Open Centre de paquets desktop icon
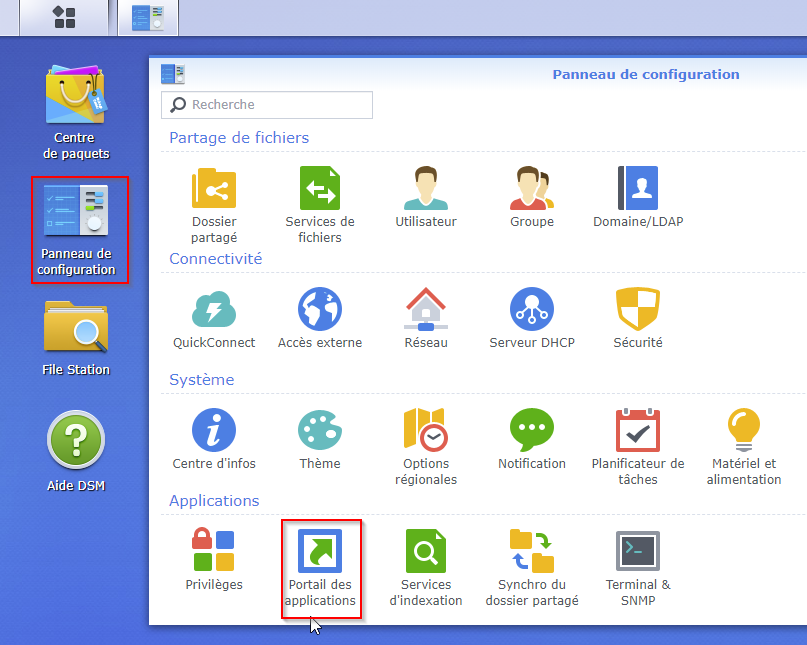 pos(76,112)
